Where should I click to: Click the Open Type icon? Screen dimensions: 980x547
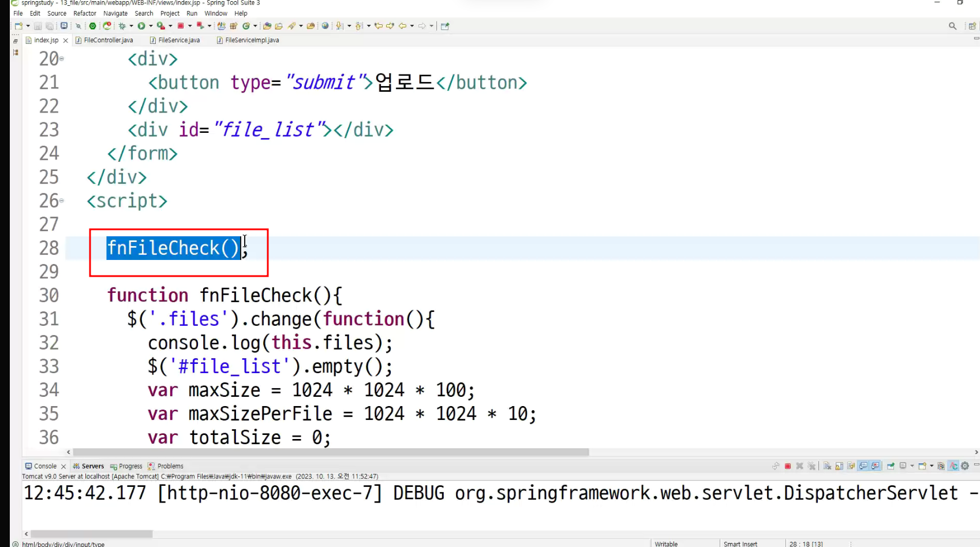pyautogui.click(x=267, y=26)
